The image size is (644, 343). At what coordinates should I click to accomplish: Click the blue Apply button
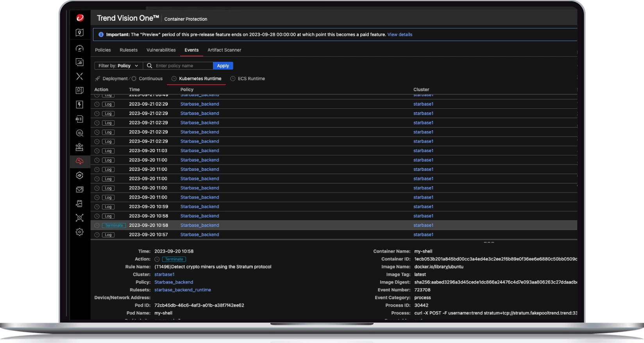223,66
